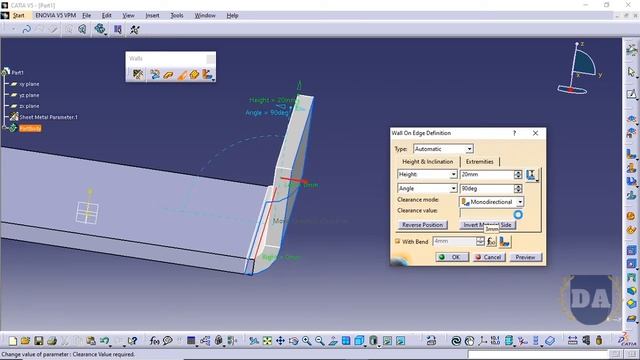Click the OK button in the dialog
Screen dimensions: 640x360
[451, 257]
